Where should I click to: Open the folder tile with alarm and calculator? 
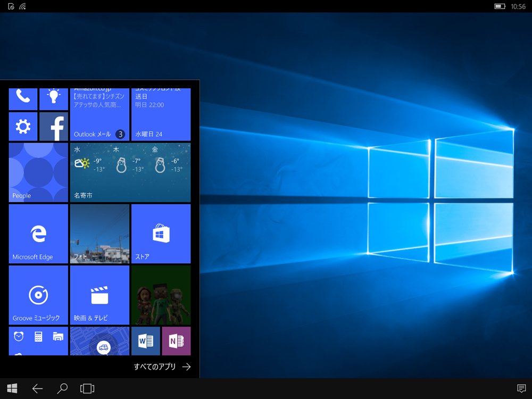tap(38, 341)
